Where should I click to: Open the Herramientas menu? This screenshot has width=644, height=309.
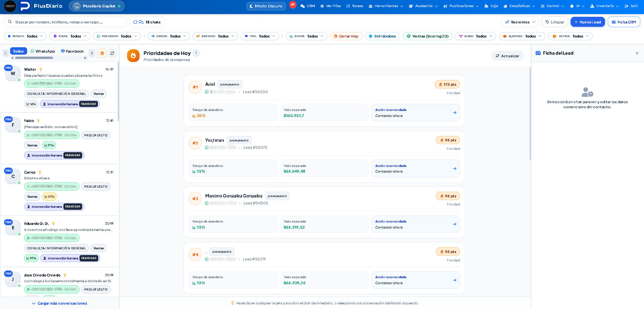point(386,6)
